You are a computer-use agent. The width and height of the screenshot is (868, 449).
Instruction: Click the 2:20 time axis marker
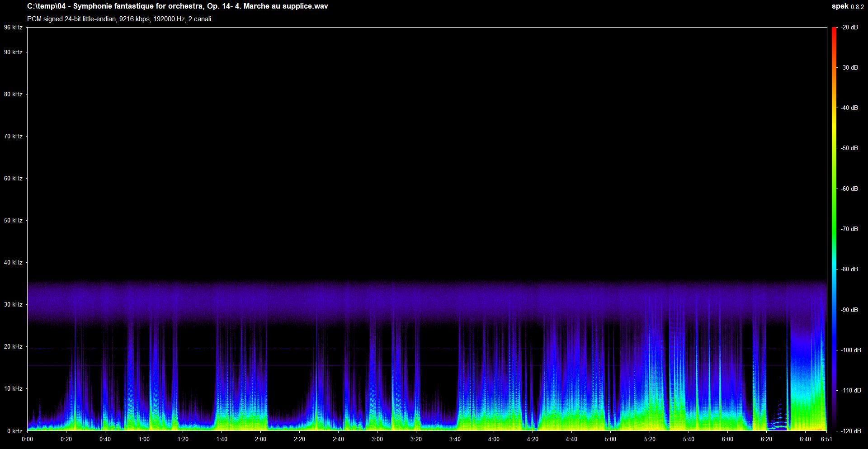pos(299,439)
